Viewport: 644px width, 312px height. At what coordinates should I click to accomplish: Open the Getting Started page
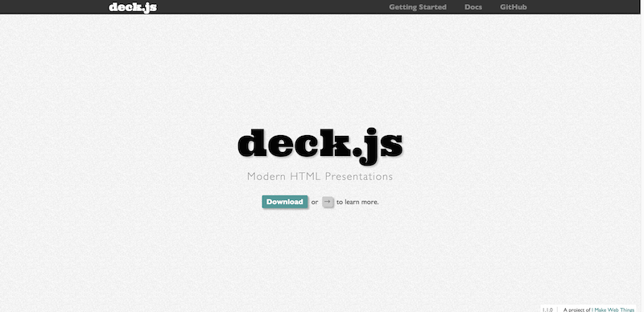pyautogui.click(x=418, y=7)
